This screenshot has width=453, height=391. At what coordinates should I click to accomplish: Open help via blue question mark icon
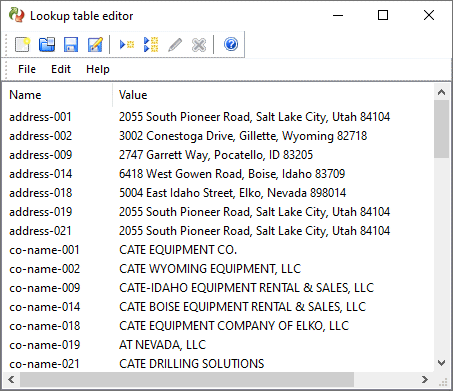point(231,44)
